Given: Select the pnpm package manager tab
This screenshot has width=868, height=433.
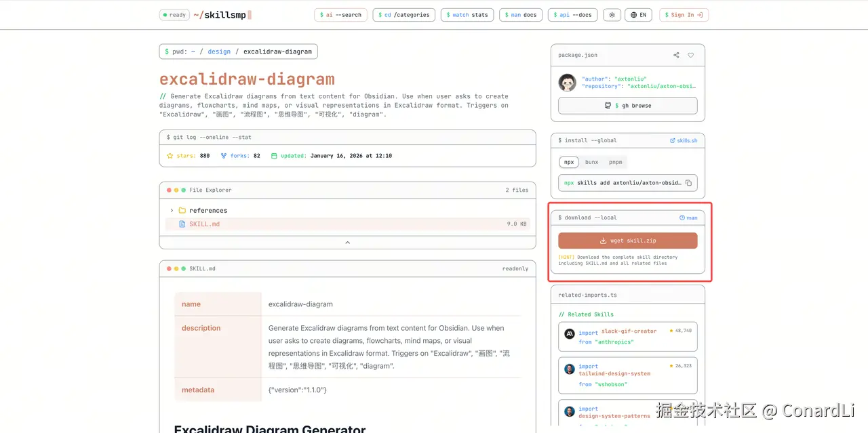Looking at the screenshot, I should click(x=615, y=162).
